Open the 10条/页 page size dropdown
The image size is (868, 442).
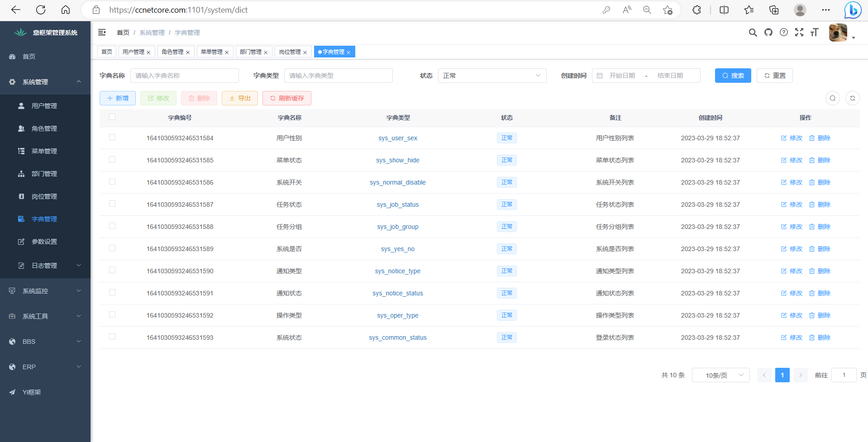point(720,375)
